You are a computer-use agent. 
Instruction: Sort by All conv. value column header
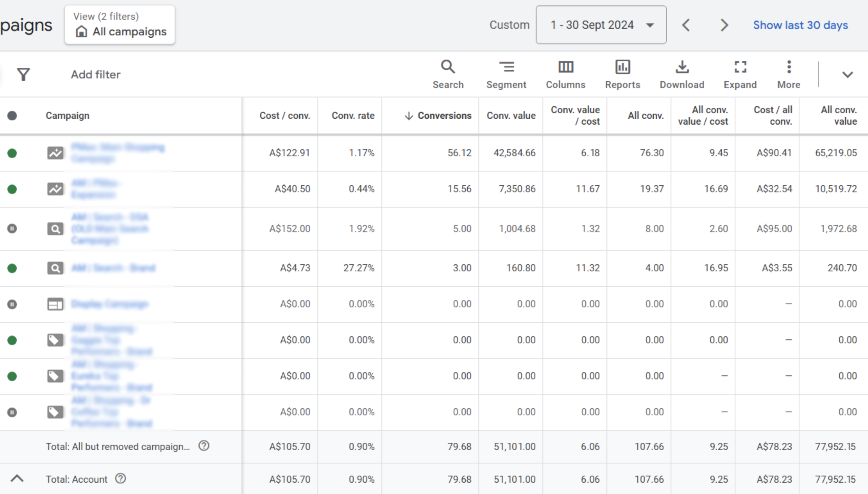pos(839,116)
